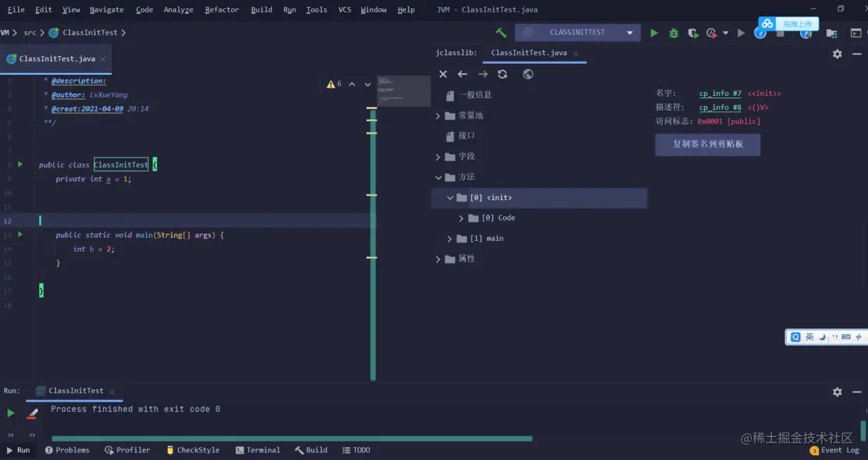Click the warnings indicator showing 6
The height and width of the screenshot is (460, 868).
point(334,84)
